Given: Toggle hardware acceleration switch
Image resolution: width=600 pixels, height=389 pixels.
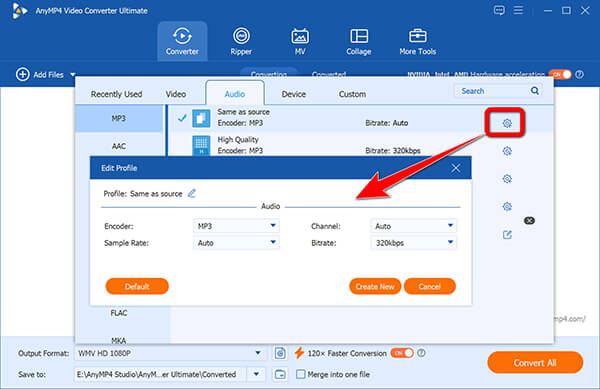Looking at the screenshot, I should click(x=560, y=74).
